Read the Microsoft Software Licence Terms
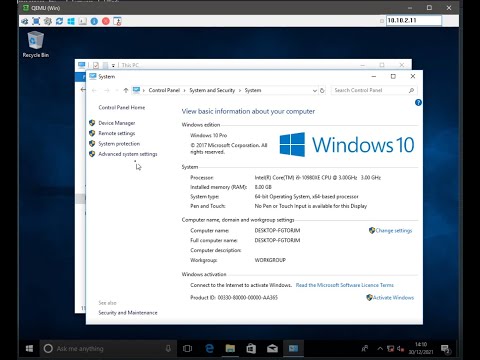Viewport: 480px width, 360px height. point(345,285)
